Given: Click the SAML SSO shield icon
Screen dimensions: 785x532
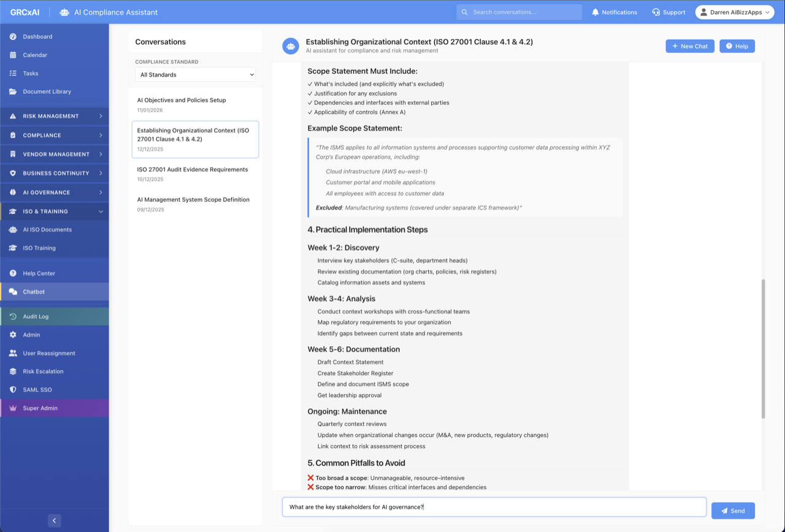Looking at the screenshot, I should (13, 390).
